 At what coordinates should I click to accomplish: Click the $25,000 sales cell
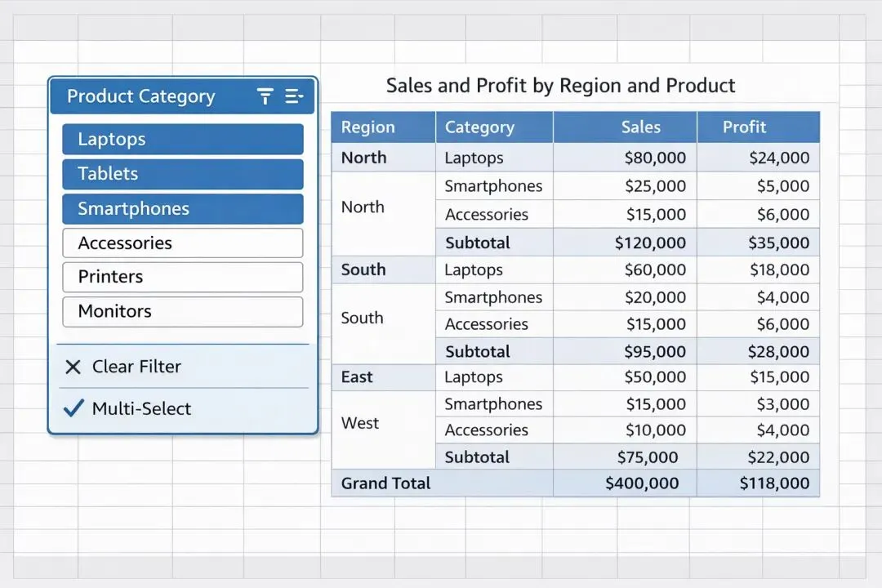[625, 186]
